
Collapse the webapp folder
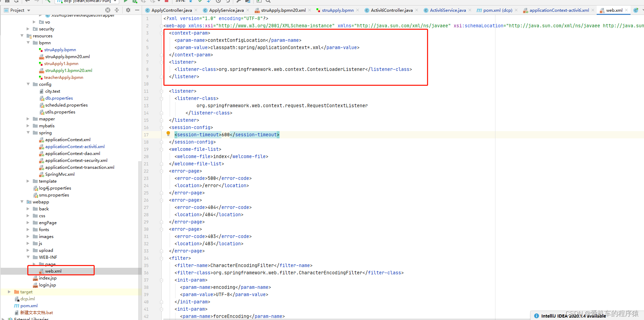pyautogui.click(x=22, y=202)
